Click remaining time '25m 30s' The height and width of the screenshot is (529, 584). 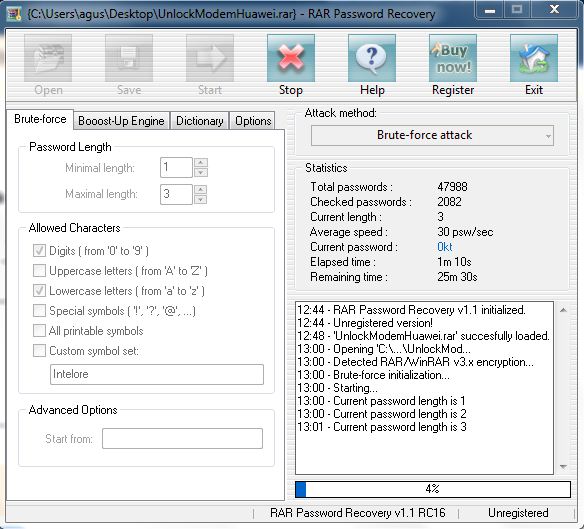(x=457, y=277)
